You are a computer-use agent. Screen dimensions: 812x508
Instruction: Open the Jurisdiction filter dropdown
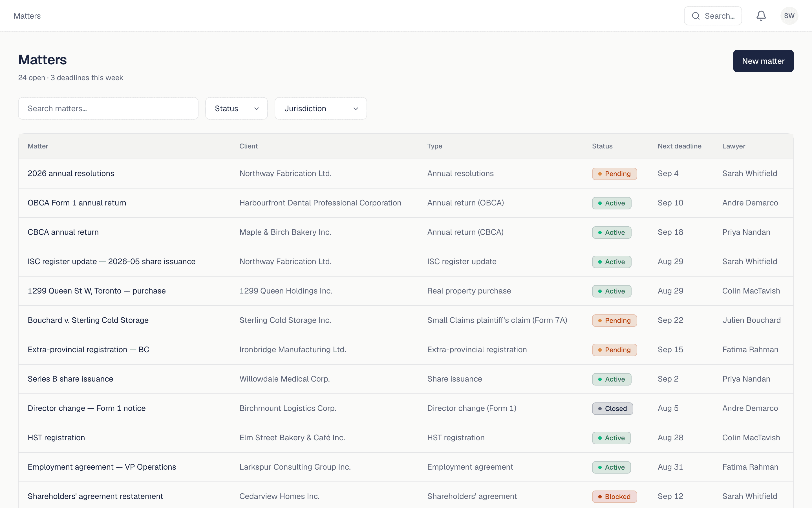(321, 109)
